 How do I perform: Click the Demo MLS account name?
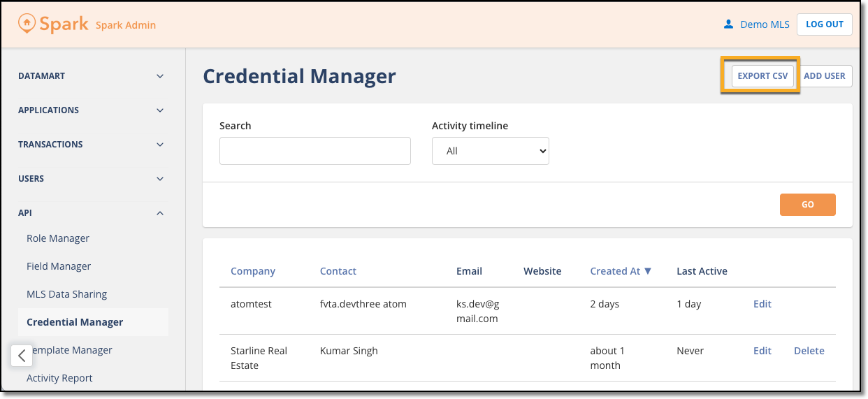(x=765, y=24)
